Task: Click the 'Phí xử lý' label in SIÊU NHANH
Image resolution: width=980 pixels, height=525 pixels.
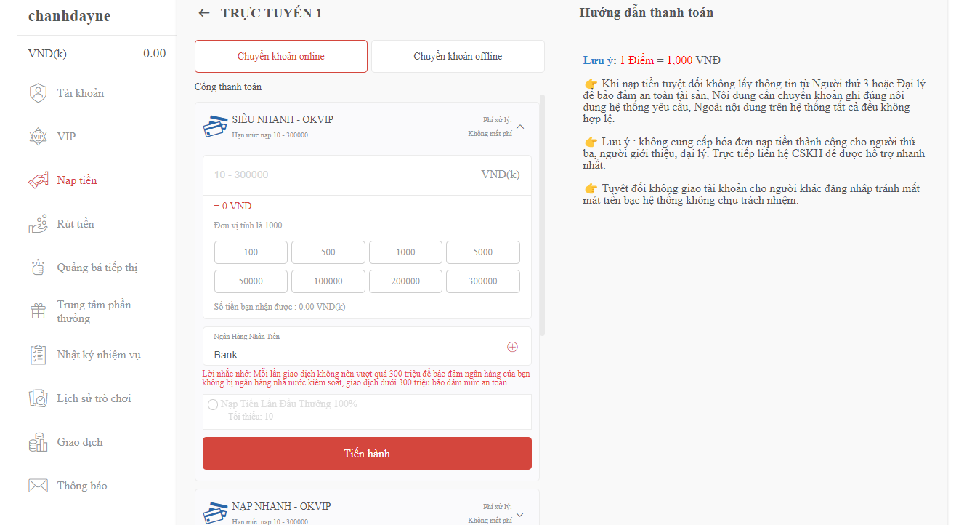Action: click(x=497, y=120)
